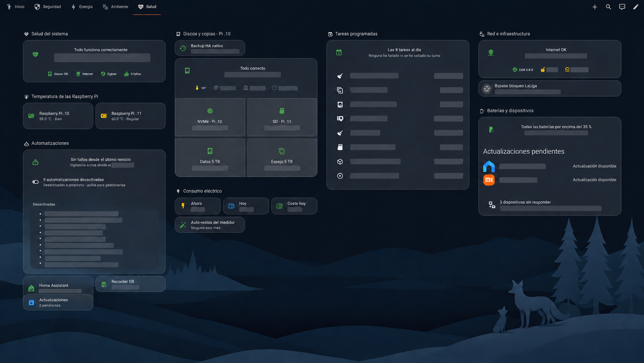Click the calendar icon in Tareas programadas
The image size is (644, 363).
[x=339, y=52]
